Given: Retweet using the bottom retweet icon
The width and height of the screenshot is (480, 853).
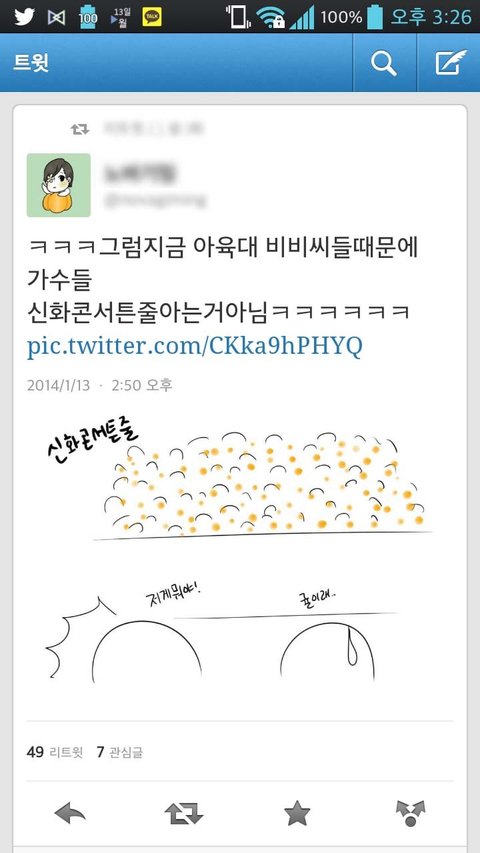Looking at the screenshot, I should tap(183, 814).
